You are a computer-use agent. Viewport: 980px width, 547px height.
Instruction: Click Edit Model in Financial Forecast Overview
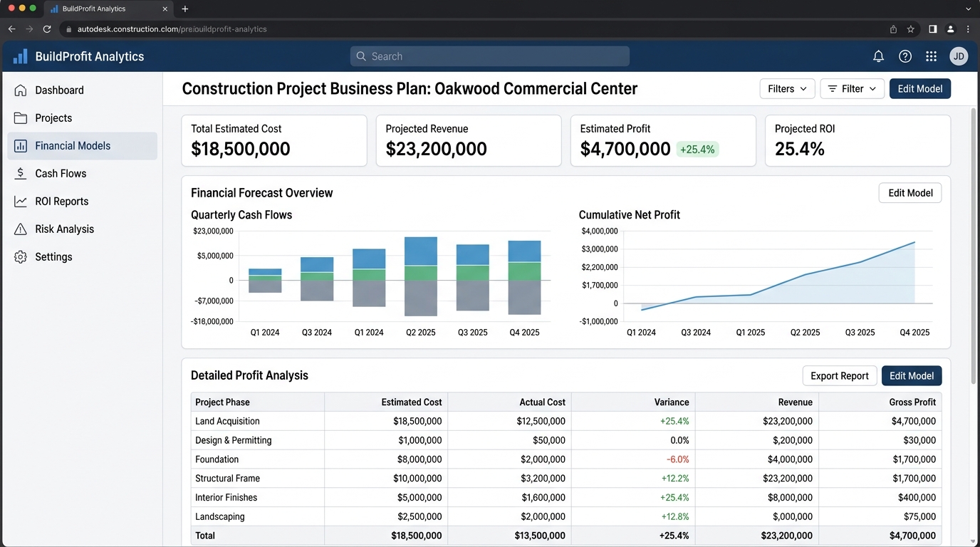[x=910, y=193]
